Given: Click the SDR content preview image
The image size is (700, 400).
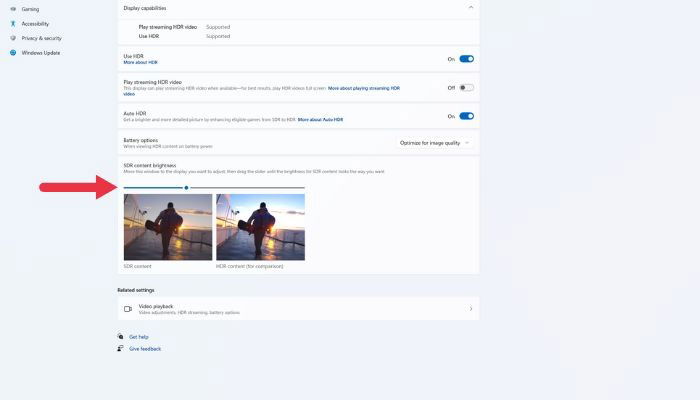Looking at the screenshot, I should tap(168, 227).
